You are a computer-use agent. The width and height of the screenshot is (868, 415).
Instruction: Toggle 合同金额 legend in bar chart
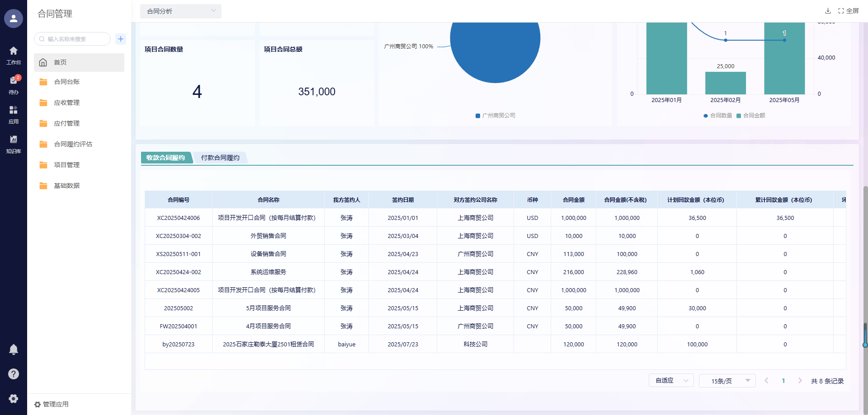coord(751,116)
